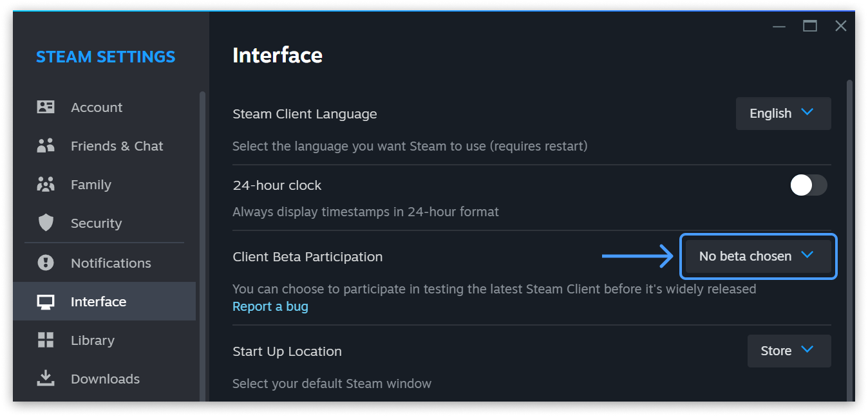
Task: Toggle the switch next to 24-hour clock
Action: [x=808, y=185]
